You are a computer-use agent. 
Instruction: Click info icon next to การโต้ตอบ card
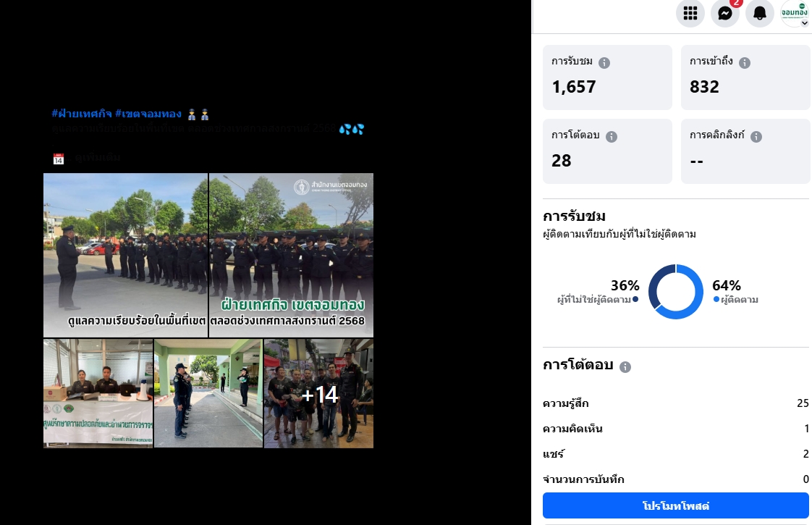pyautogui.click(x=612, y=136)
